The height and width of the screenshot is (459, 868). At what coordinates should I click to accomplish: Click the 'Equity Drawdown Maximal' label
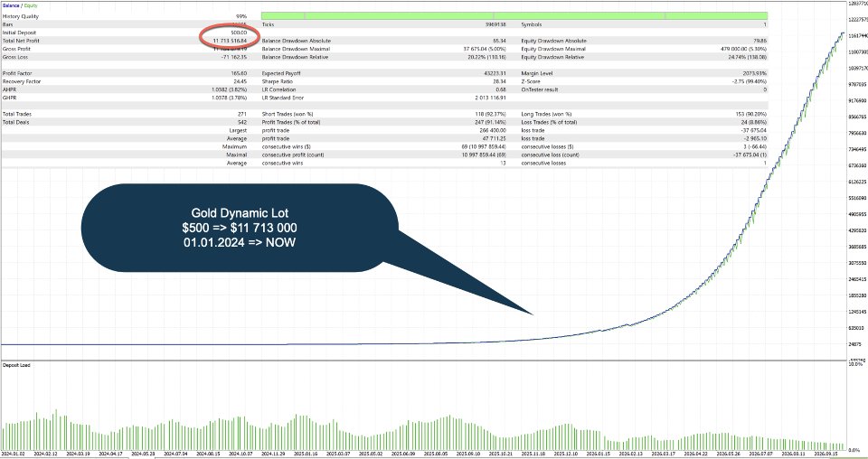point(553,49)
